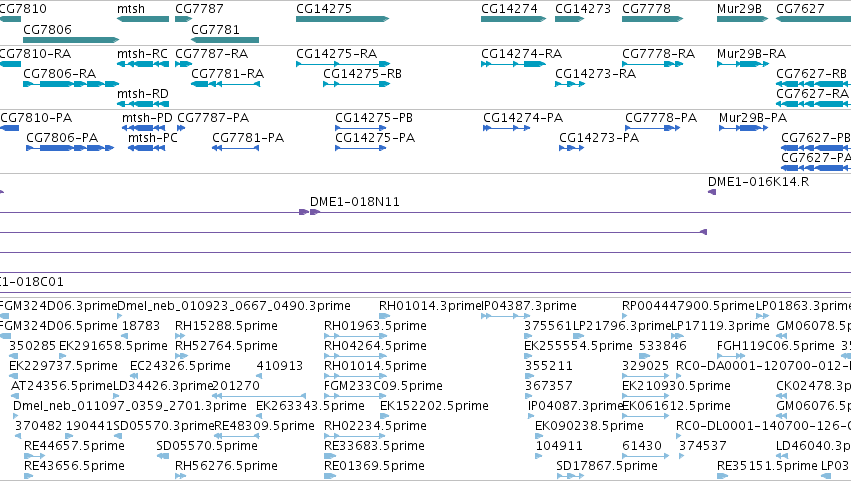This screenshot has width=851, height=481.
Task: Select the mtsh-RD transcript glyph
Action: click(143, 104)
